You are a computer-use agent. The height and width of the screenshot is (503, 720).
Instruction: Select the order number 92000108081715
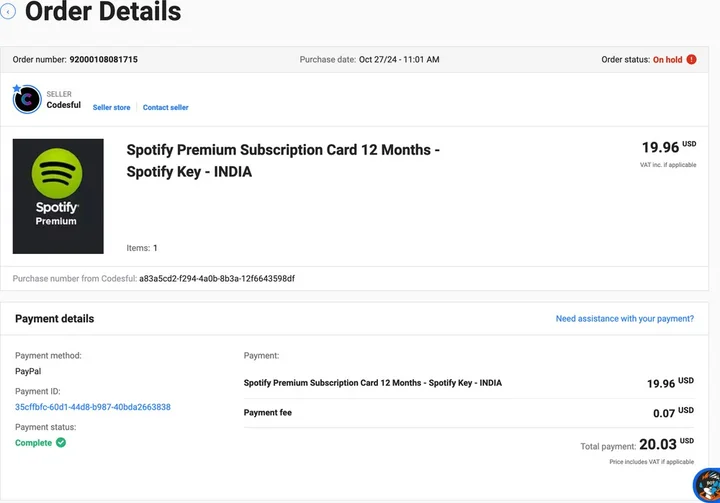[103, 60]
